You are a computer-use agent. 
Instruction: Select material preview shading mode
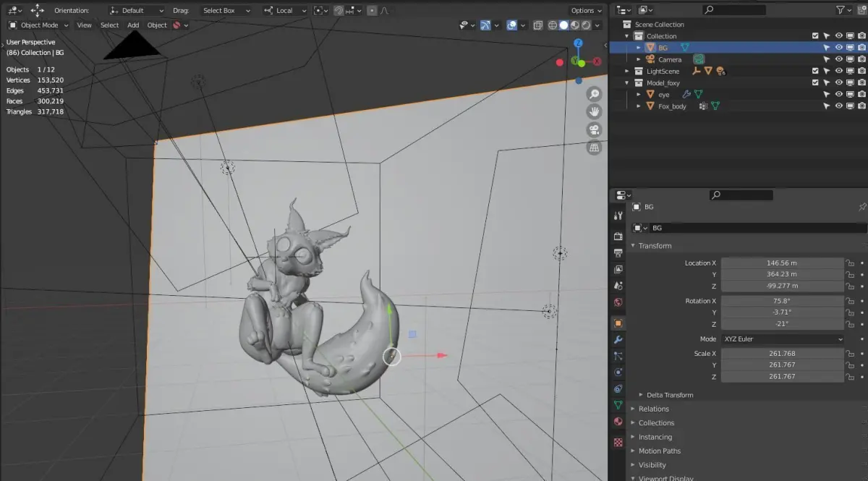point(576,25)
